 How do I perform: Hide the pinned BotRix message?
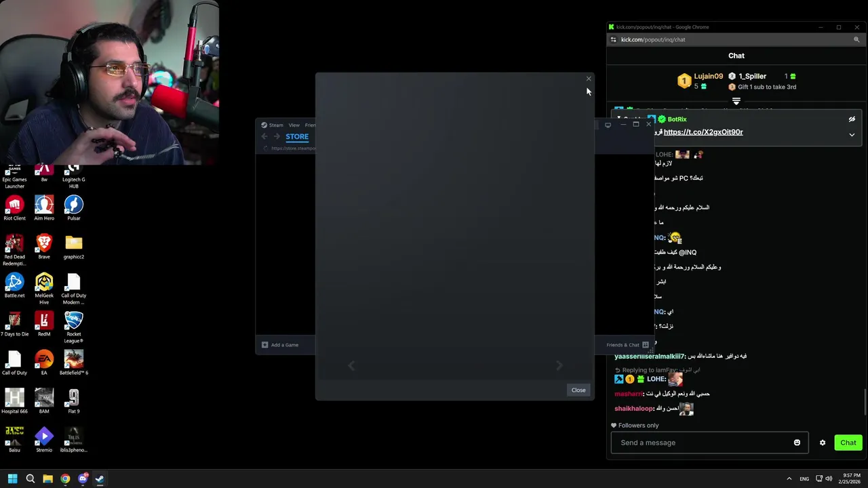[852, 119]
